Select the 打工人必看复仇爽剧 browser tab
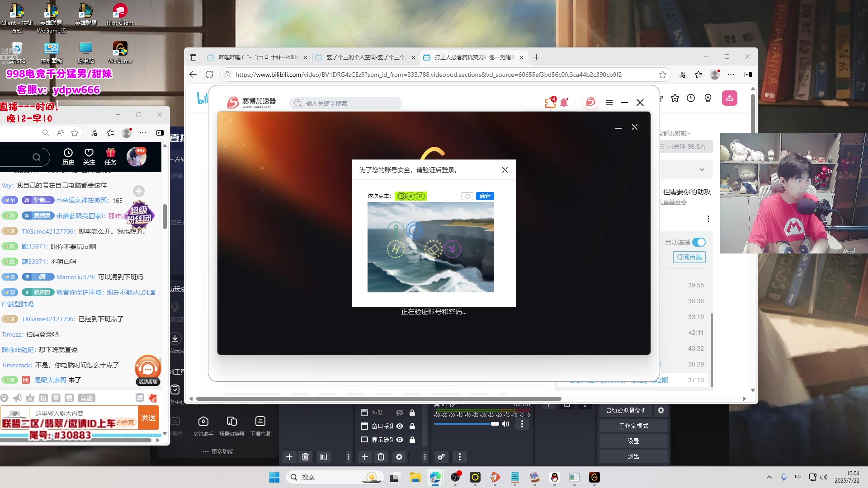 (x=474, y=57)
